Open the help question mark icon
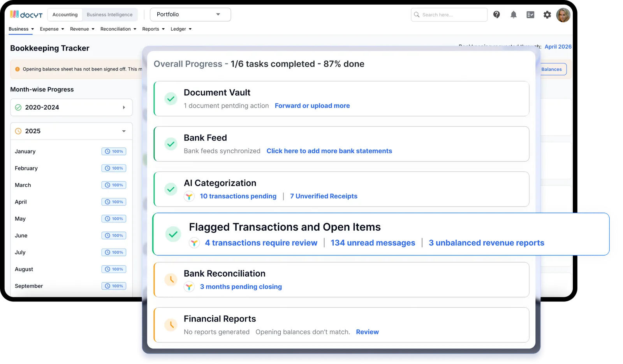This screenshot has height=364, width=623. (496, 14)
